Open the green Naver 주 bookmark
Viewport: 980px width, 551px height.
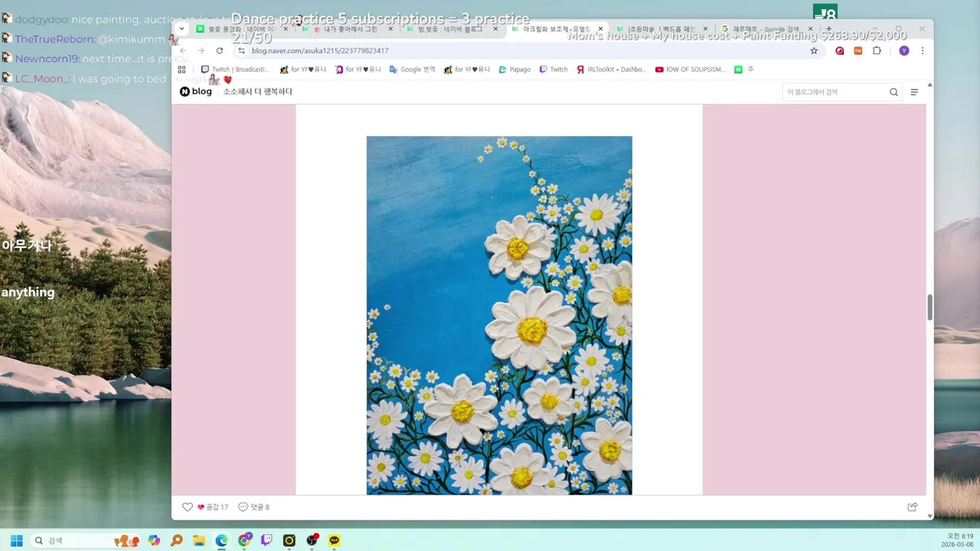(743, 69)
